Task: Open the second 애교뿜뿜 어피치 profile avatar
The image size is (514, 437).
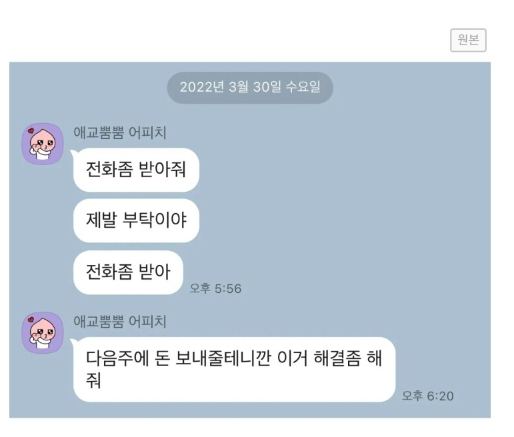Action: pyautogui.click(x=42, y=333)
